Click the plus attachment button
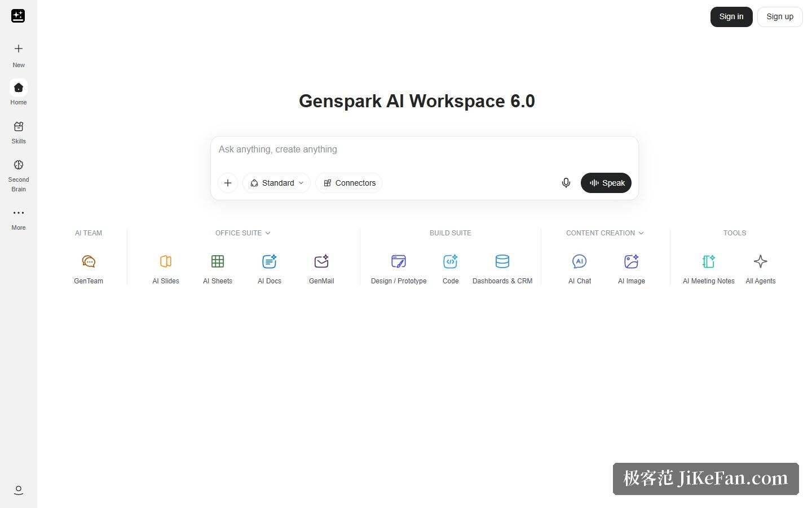Image resolution: width=812 pixels, height=508 pixels. [x=228, y=183]
